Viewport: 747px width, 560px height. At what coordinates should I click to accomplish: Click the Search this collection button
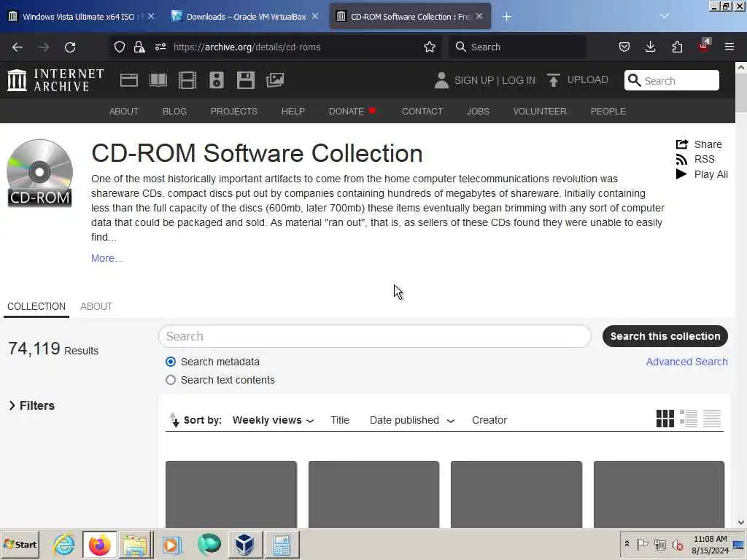(665, 336)
